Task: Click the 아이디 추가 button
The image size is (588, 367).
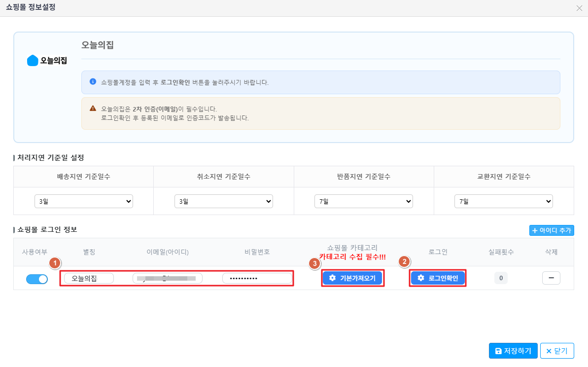Action: tap(551, 230)
